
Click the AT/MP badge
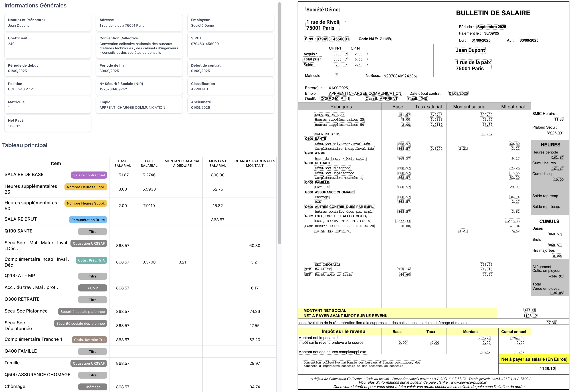92,288
